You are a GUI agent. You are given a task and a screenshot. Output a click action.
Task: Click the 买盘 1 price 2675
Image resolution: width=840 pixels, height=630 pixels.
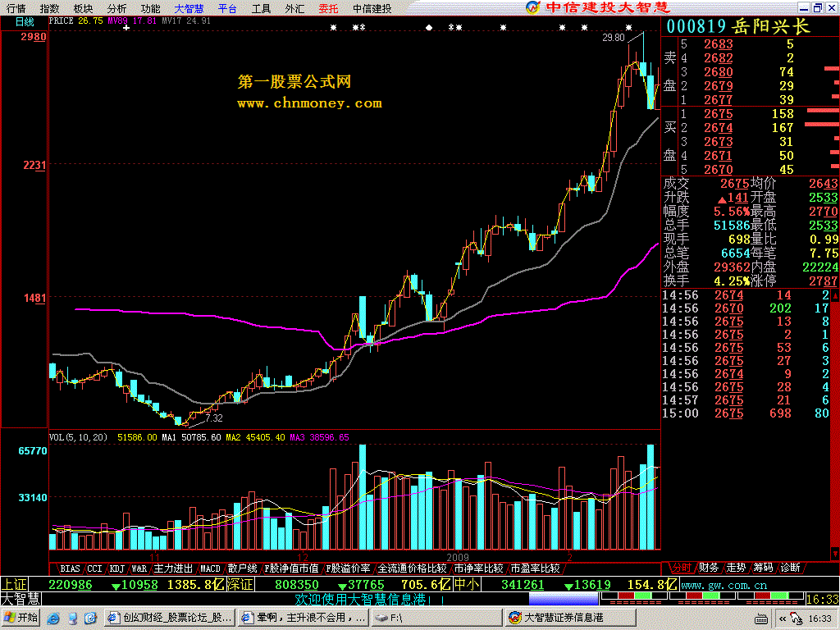click(x=718, y=114)
